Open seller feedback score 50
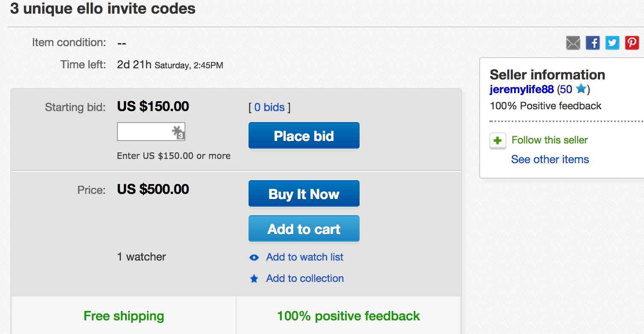 566,89
